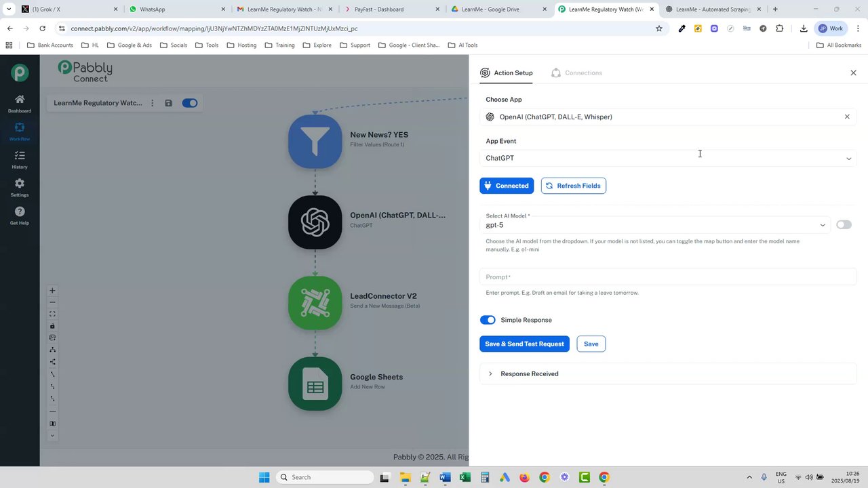
Task: Choose the straight connector line style
Action: tap(52, 374)
